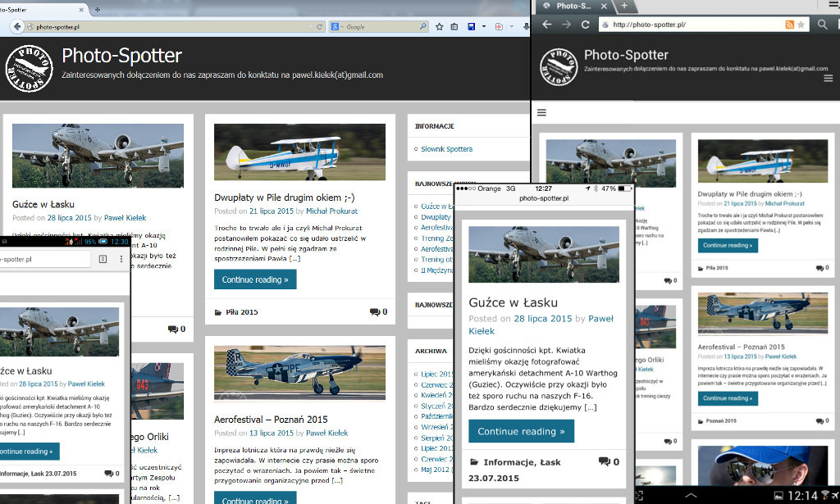
Task: Open new tab with Firefox plus button
Action: 98,9
